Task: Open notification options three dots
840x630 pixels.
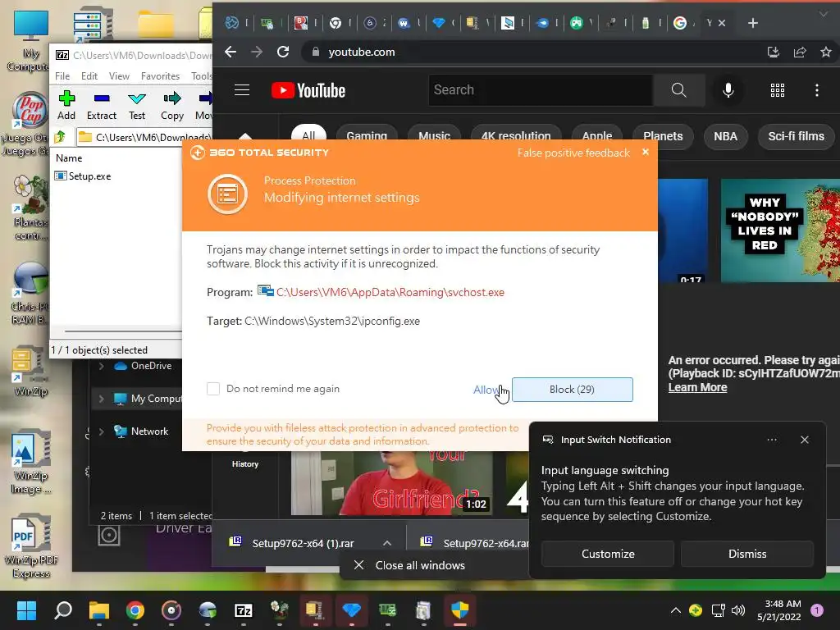Action: click(x=772, y=440)
